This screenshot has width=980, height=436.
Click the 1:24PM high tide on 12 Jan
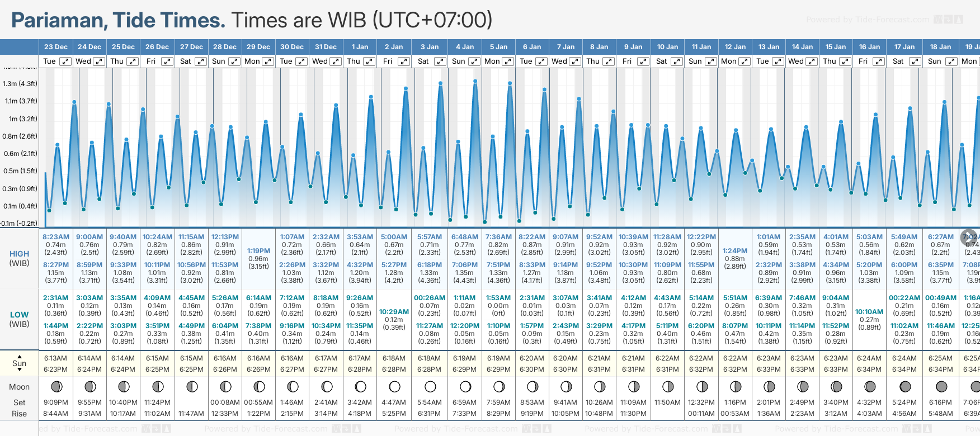[x=734, y=251]
